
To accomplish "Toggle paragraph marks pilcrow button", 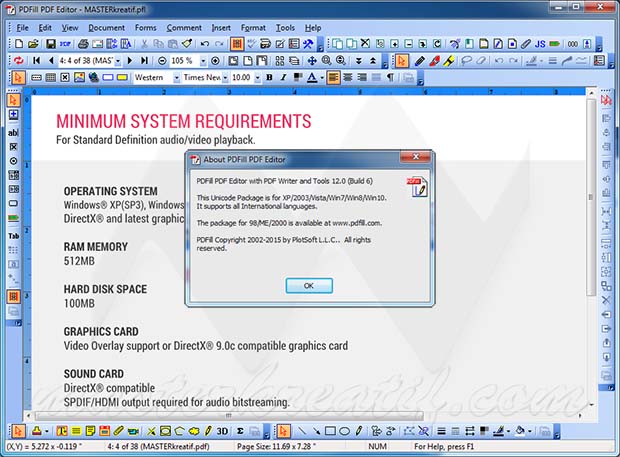I will (x=391, y=77).
